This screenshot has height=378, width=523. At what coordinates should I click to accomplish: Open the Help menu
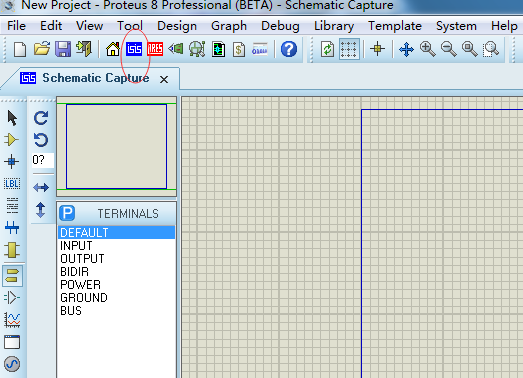click(x=504, y=26)
